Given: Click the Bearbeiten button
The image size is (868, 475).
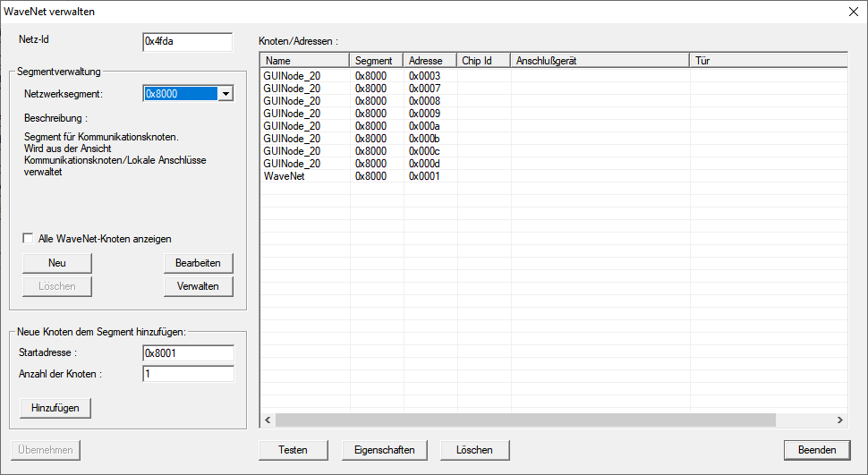Looking at the screenshot, I should (198, 262).
